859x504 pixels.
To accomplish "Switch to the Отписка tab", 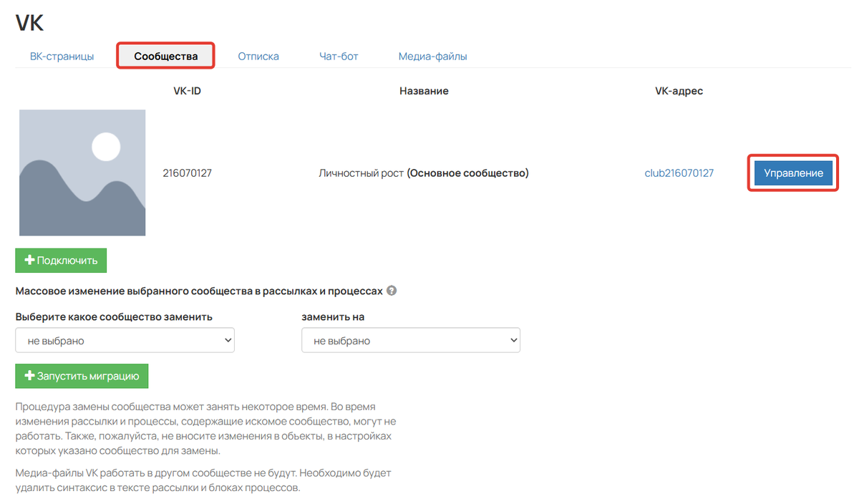I will (258, 56).
